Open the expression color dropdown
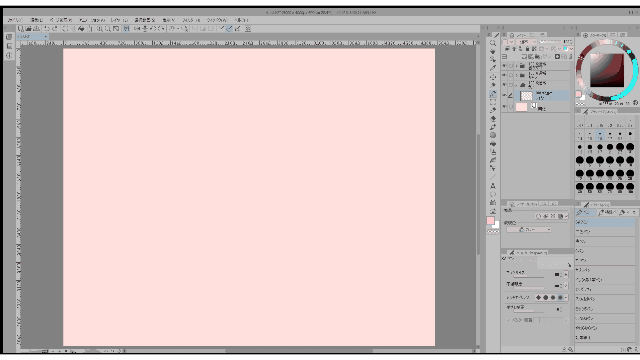 pyautogui.click(x=529, y=230)
